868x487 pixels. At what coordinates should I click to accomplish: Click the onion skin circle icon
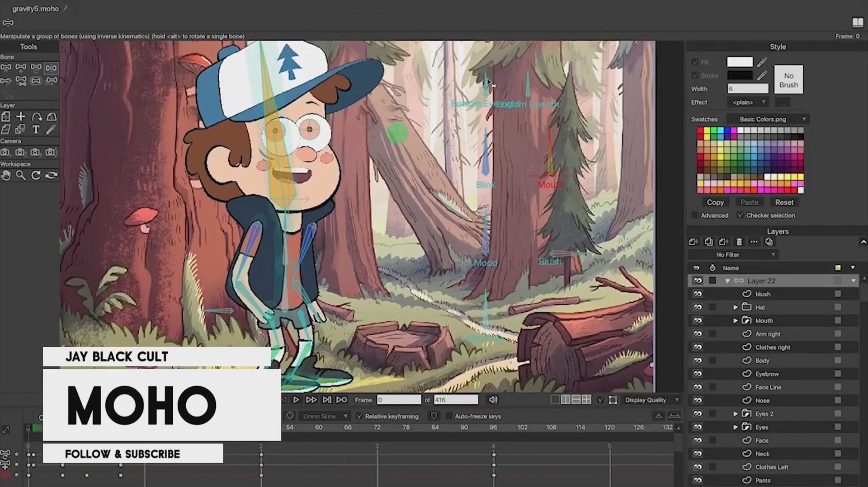(290, 416)
